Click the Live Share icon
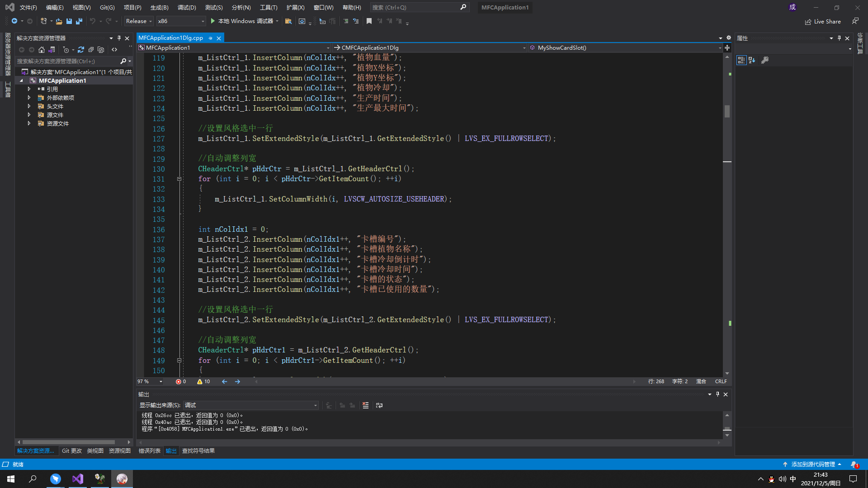Image resolution: width=868 pixels, height=488 pixels. (x=808, y=22)
